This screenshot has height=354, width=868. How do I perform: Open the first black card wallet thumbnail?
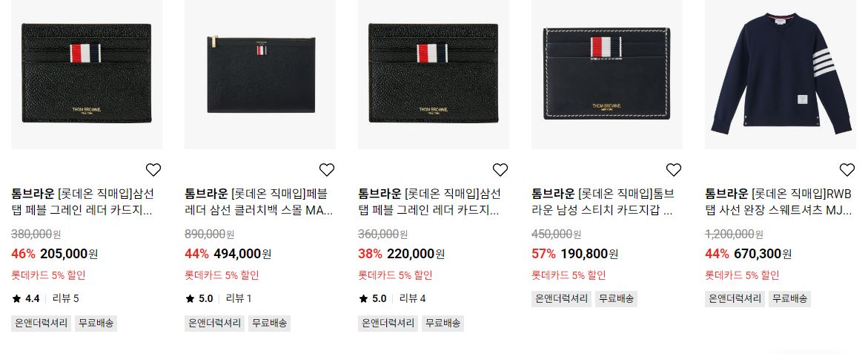(x=87, y=74)
